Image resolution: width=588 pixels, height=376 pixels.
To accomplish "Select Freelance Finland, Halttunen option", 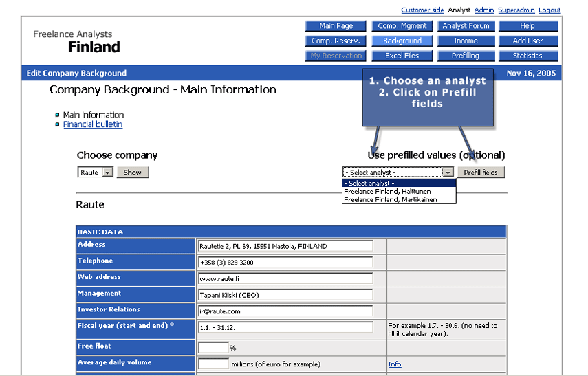I will 399,192.
